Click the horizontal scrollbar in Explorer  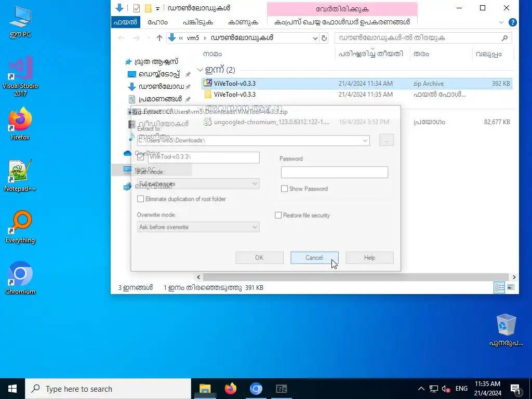355,277
